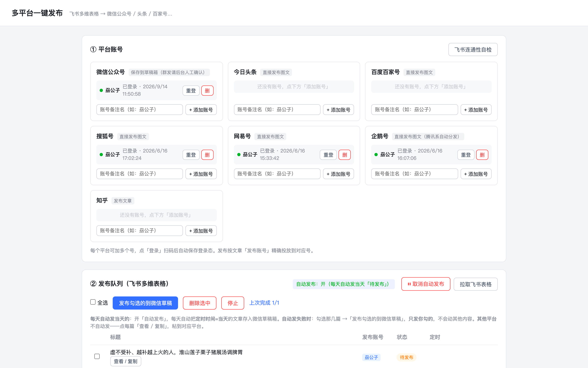588x368 pixels.
Task: Click the 15:33:42 login time in 网易号
Action: pyautogui.click(x=269, y=158)
